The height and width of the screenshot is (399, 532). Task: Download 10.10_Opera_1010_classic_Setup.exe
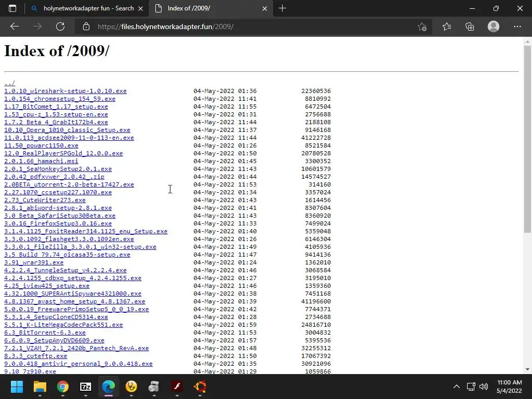point(67,130)
